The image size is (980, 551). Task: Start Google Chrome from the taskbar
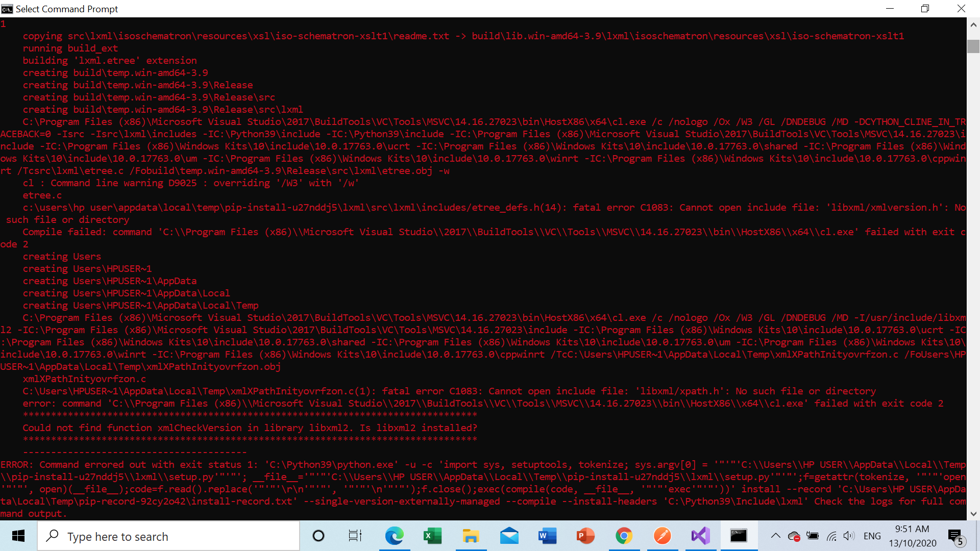624,536
